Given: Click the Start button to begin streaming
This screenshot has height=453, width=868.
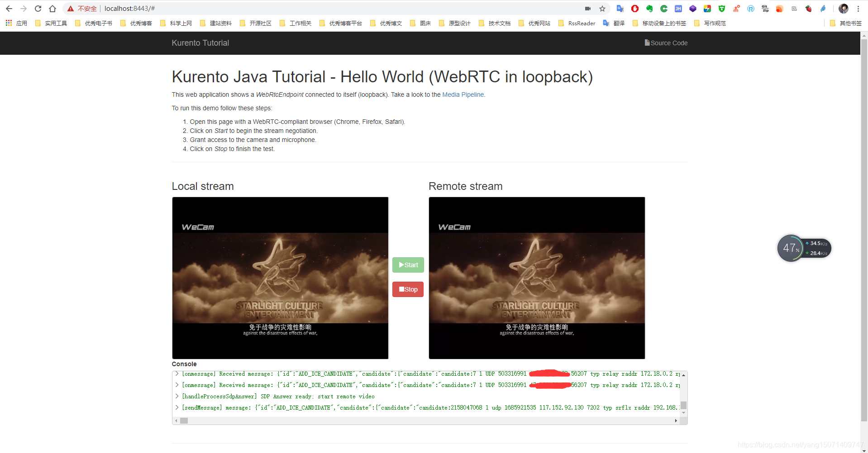Looking at the screenshot, I should (x=408, y=265).
